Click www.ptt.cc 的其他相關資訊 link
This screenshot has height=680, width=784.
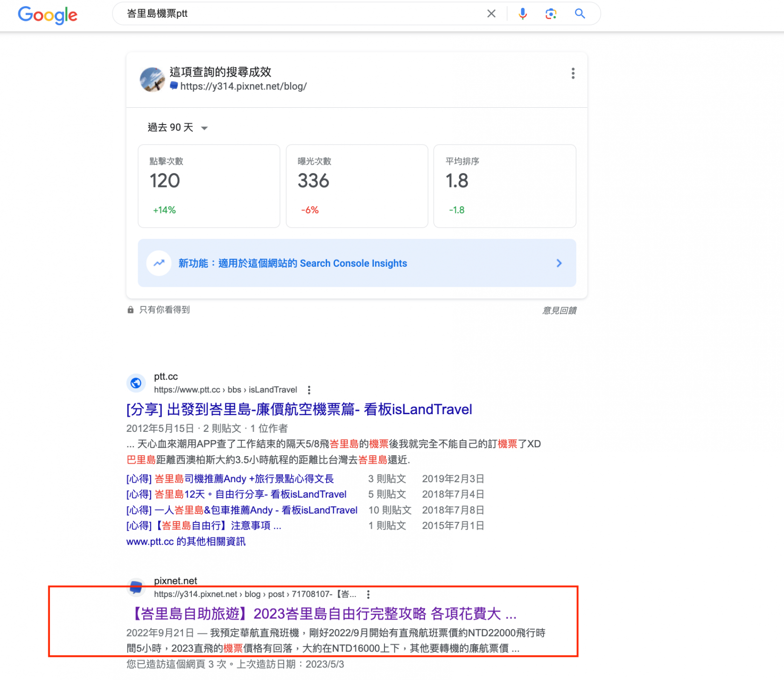[186, 541]
